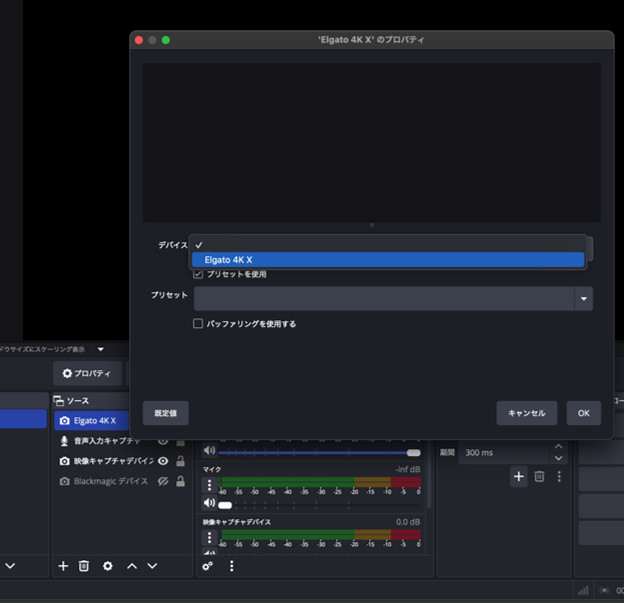Open the プリセット dropdown
This screenshot has height=603, width=624.
pos(393,299)
